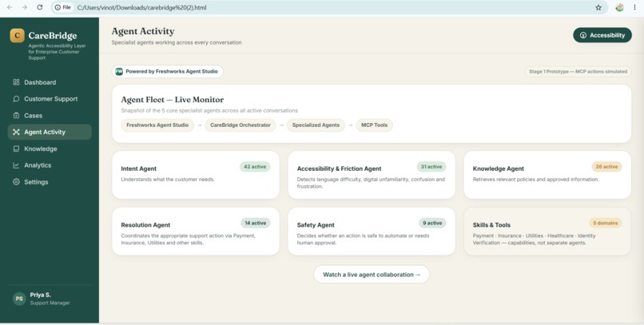The width and height of the screenshot is (644, 325).
Task: Click the CareBridge logo icon
Action: 18,35
